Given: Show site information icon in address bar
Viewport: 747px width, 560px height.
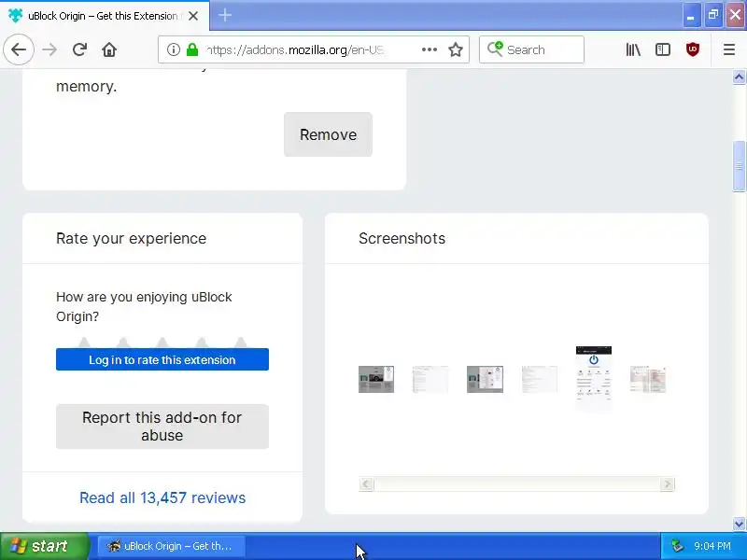Looking at the screenshot, I should pyautogui.click(x=174, y=49).
